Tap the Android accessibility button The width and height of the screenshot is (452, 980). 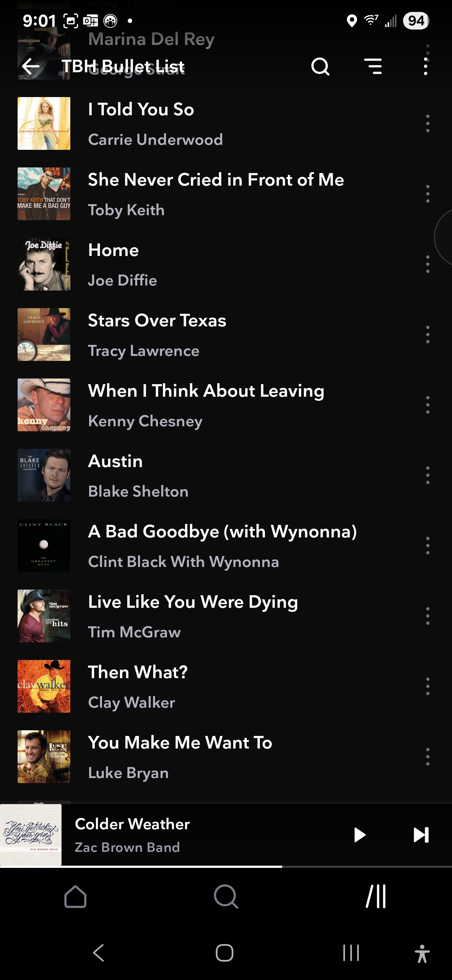(x=422, y=953)
